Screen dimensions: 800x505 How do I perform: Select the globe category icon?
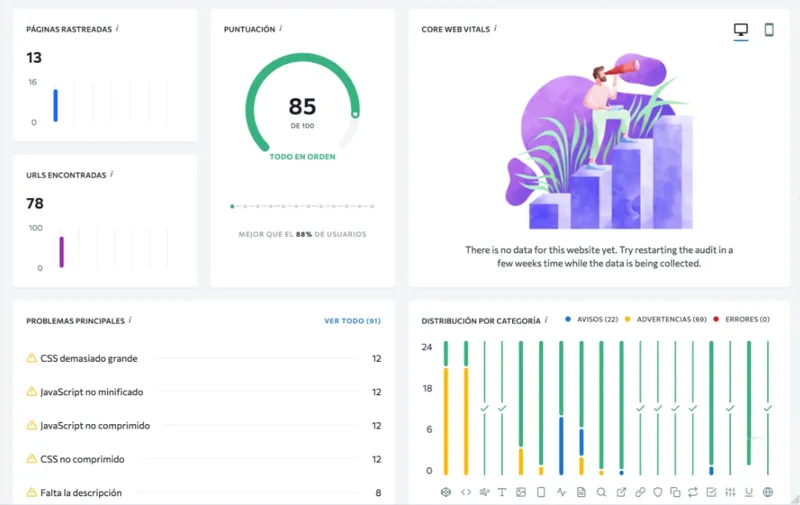pos(768,492)
